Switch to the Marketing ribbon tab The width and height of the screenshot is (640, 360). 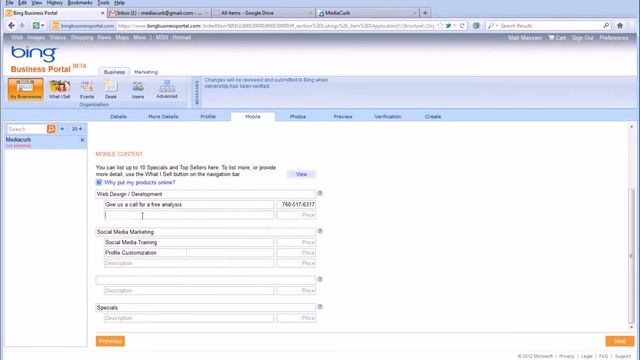tap(146, 72)
